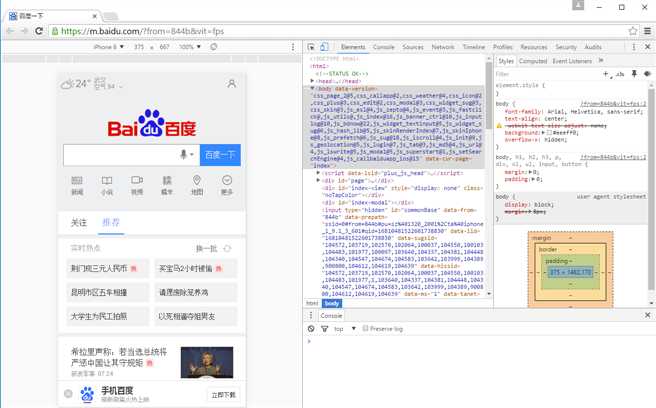Screen dimensions: 656x408
Task: Click the background color swatch #eeeff0
Action: tap(549, 133)
